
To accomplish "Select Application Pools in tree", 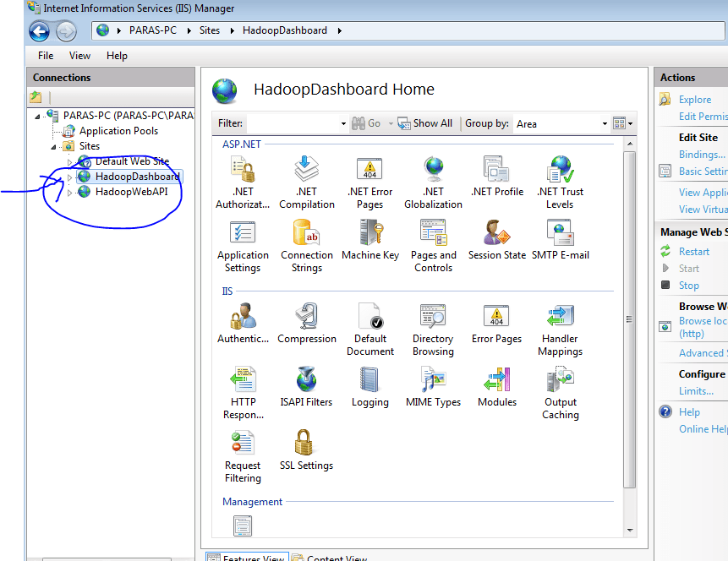I will coord(118,131).
